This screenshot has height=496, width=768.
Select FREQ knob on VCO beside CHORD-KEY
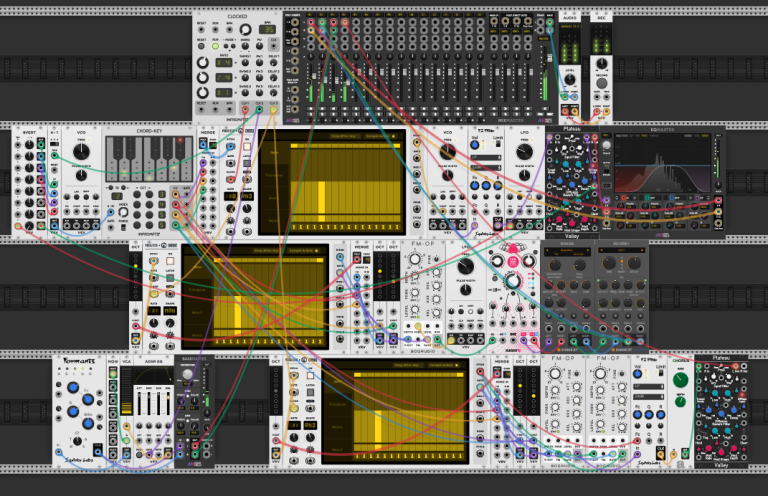(81, 152)
